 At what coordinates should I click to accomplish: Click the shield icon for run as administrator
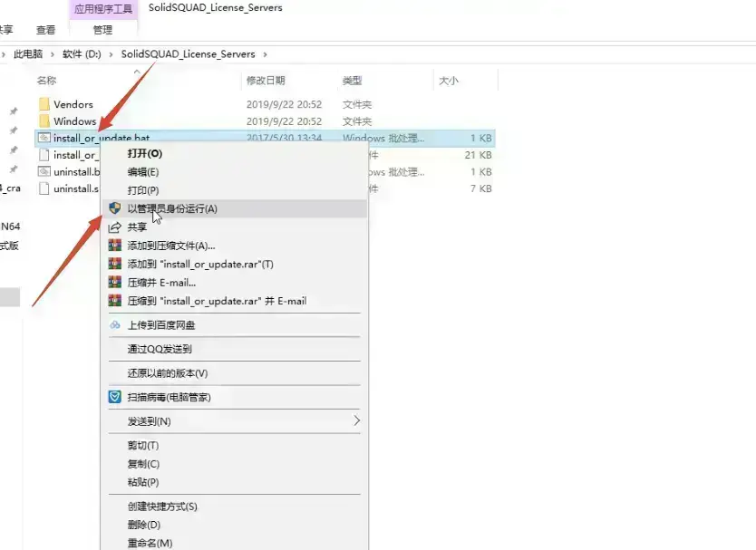click(115, 208)
